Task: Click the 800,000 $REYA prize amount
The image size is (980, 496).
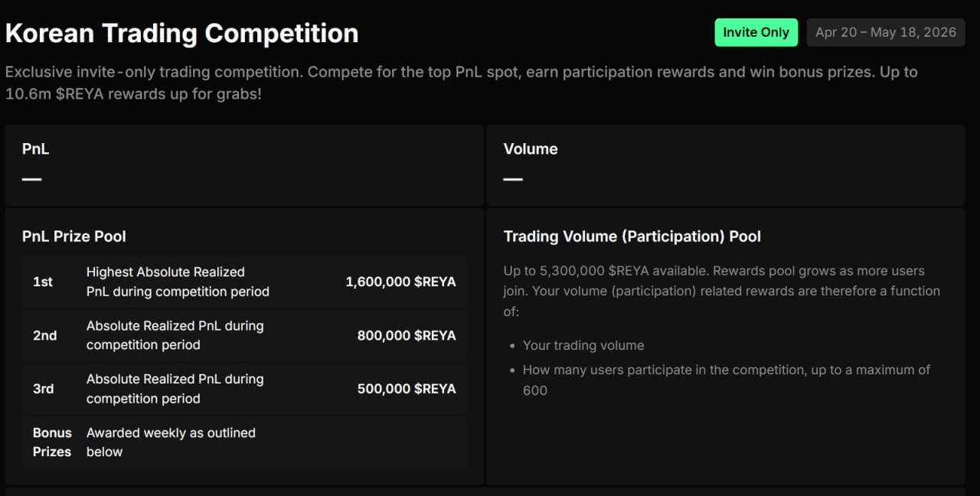Action: pos(407,335)
